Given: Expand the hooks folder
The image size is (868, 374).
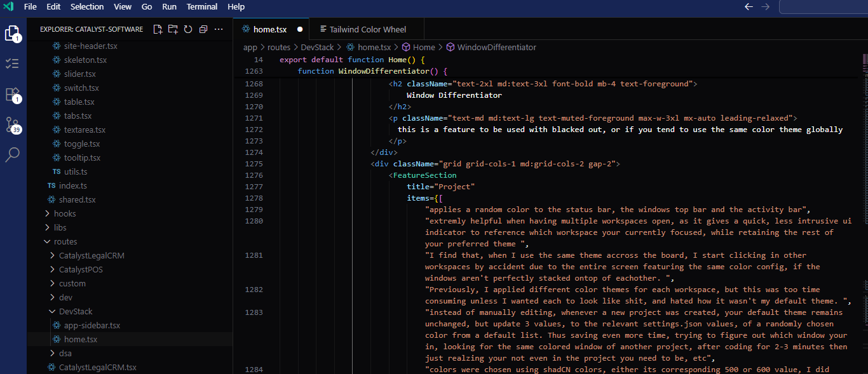Looking at the screenshot, I should [x=65, y=213].
